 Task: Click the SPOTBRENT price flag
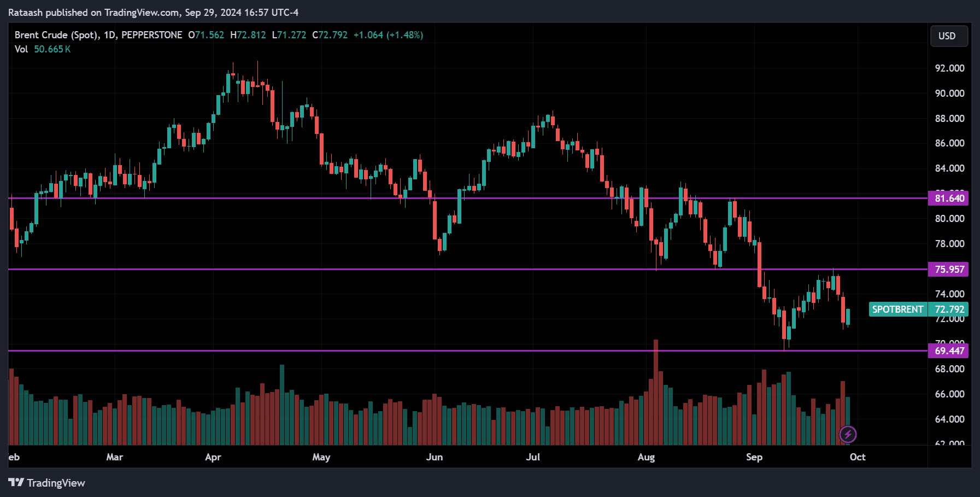[x=898, y=309]
